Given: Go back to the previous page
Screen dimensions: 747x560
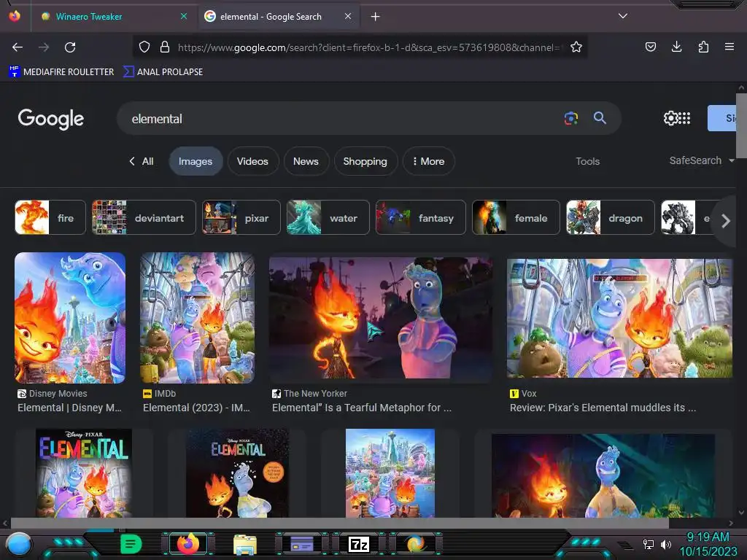Looking at the screenshot, I should [x=18, y=47].
